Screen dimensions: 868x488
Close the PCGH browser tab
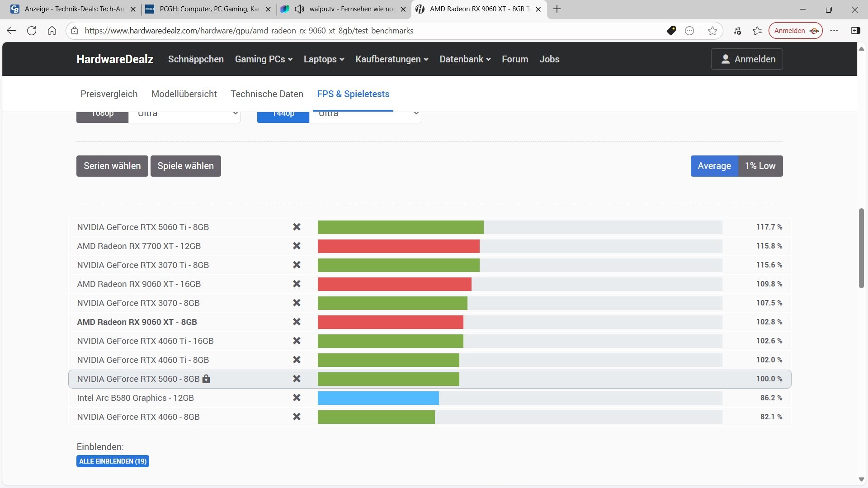pos(268,9)
